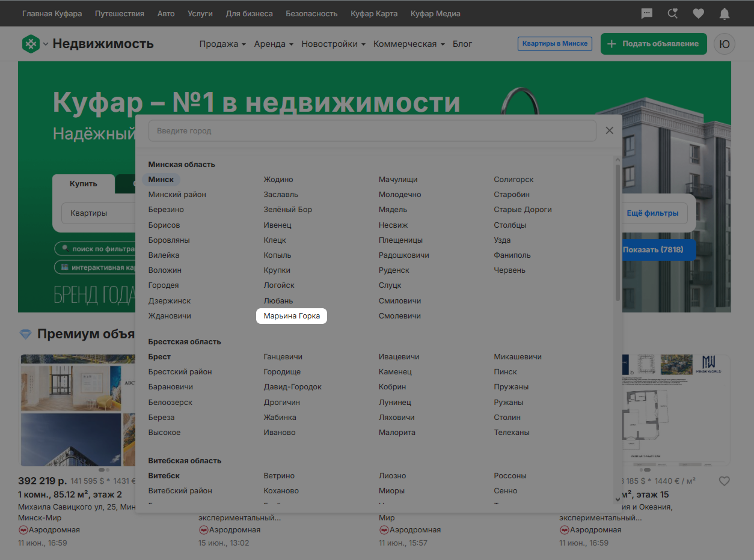Open notifications bell icon
Image resolution: width=754 pixels, height=560 pixels.
tap(725, 13)
